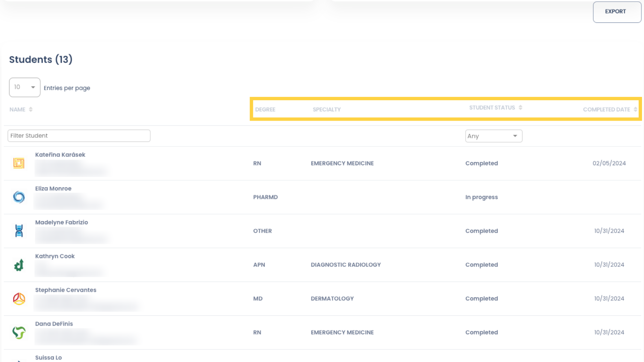
Task: Open Dana DeFinis student name
Action: click(54, 324)
